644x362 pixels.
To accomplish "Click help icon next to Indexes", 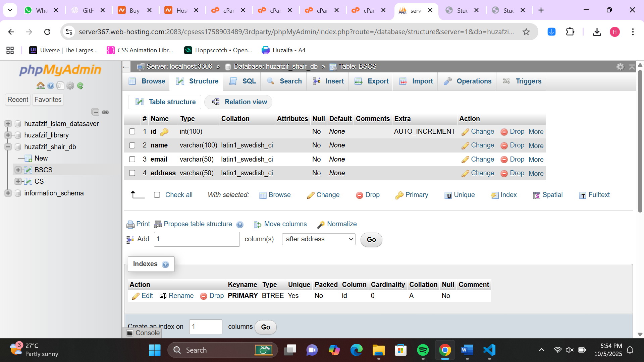I will click(165, 264).
